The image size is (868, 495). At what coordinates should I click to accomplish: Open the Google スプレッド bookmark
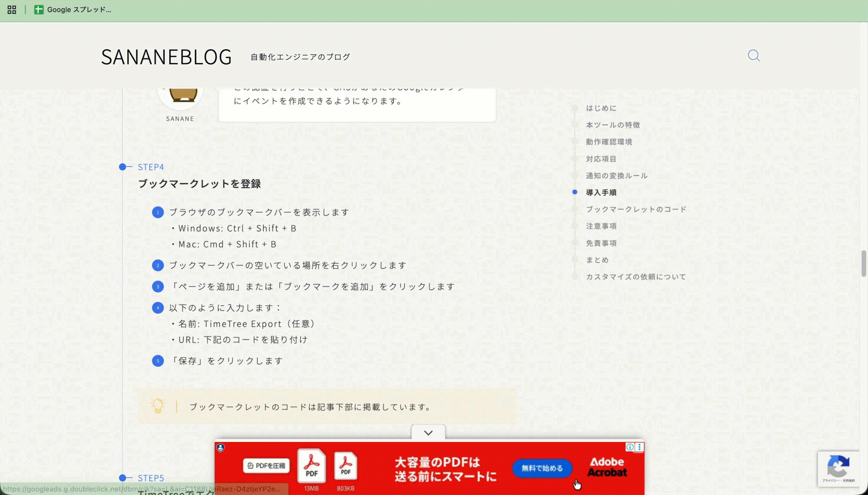tap(73, 10)
